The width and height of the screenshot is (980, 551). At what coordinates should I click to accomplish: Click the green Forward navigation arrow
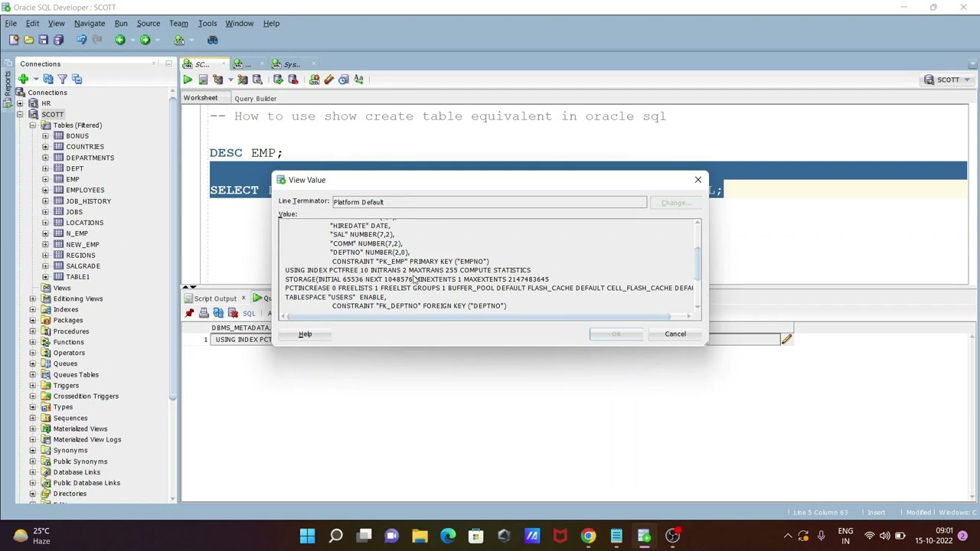point(145,40)
